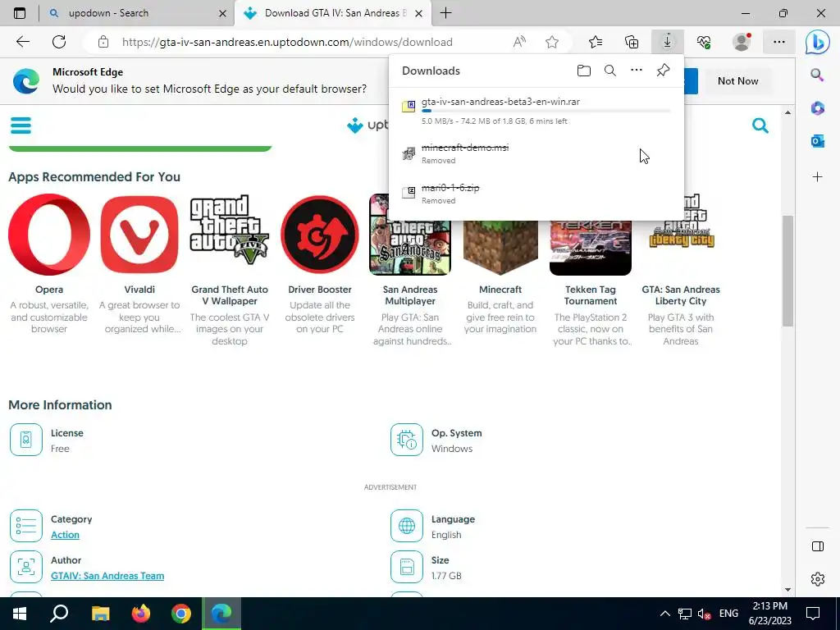
Task: Click the removed minecraft-demo.msi entry
Action: tap(536, 153)
